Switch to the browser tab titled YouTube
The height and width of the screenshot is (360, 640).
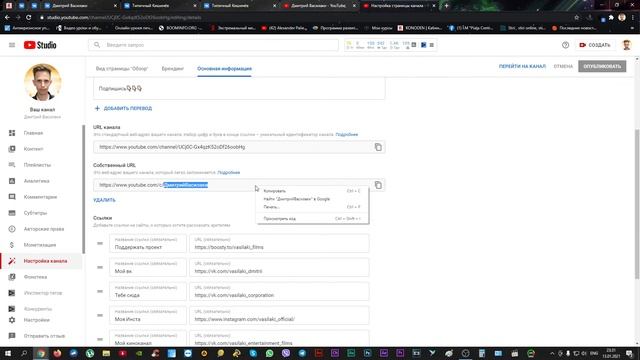point(319,6)
